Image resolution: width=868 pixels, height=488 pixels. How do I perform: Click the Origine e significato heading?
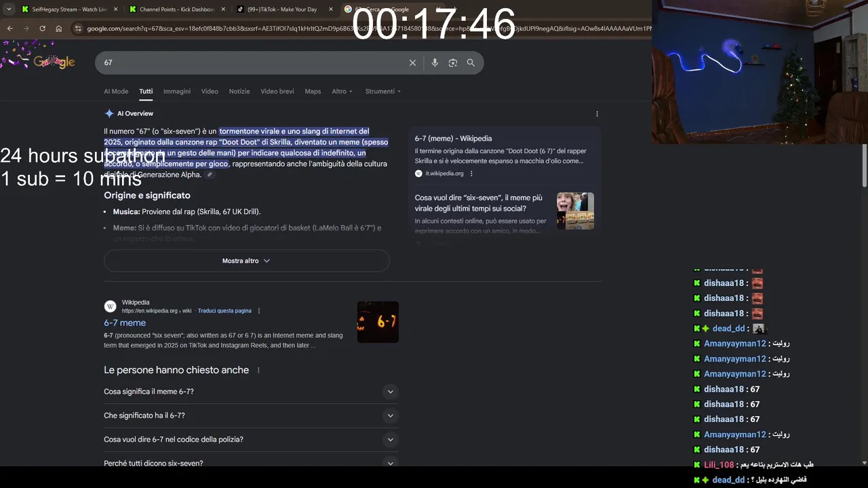click(146, 195)
